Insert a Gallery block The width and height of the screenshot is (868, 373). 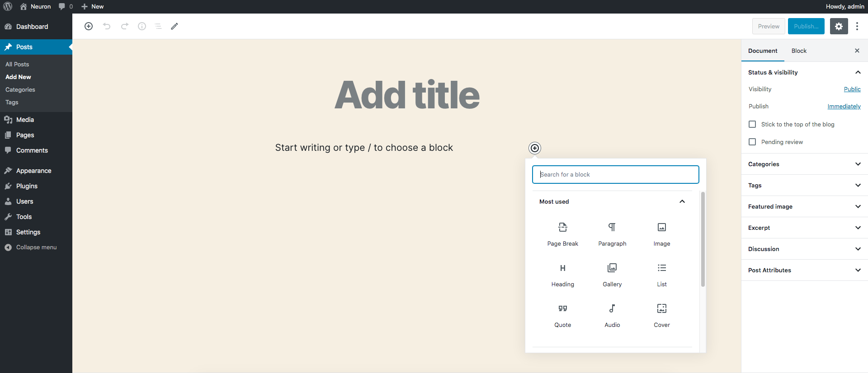[x=612, y=275]
